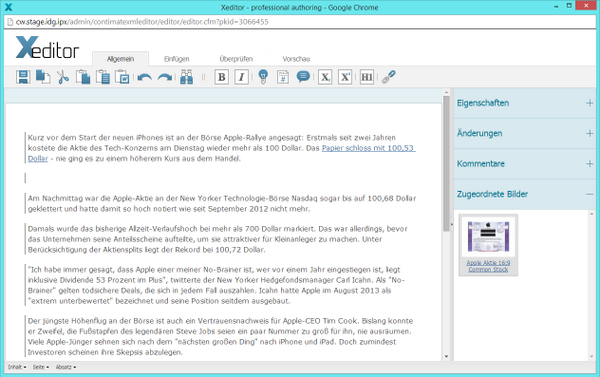Click the editor scroll up arrow

pyautogui.click(x=446, y=92)
